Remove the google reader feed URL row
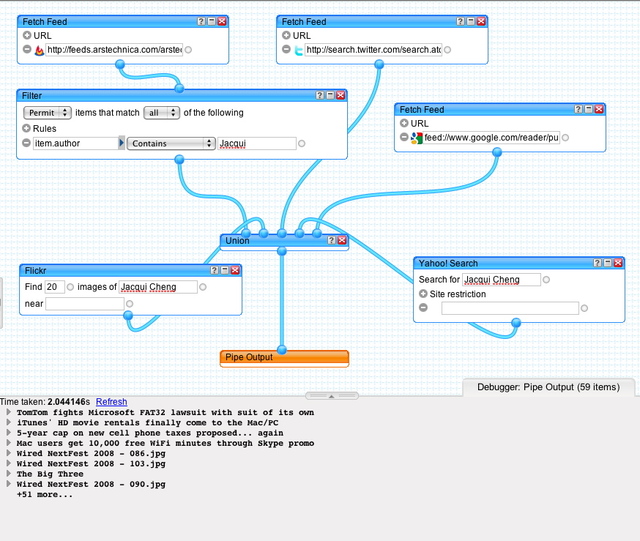This screenshot has width=640, height=541. coord(404,137)
